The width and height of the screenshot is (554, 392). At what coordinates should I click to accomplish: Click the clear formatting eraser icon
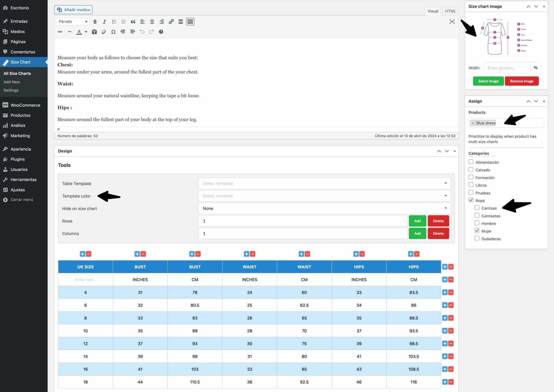pos(104,32)
